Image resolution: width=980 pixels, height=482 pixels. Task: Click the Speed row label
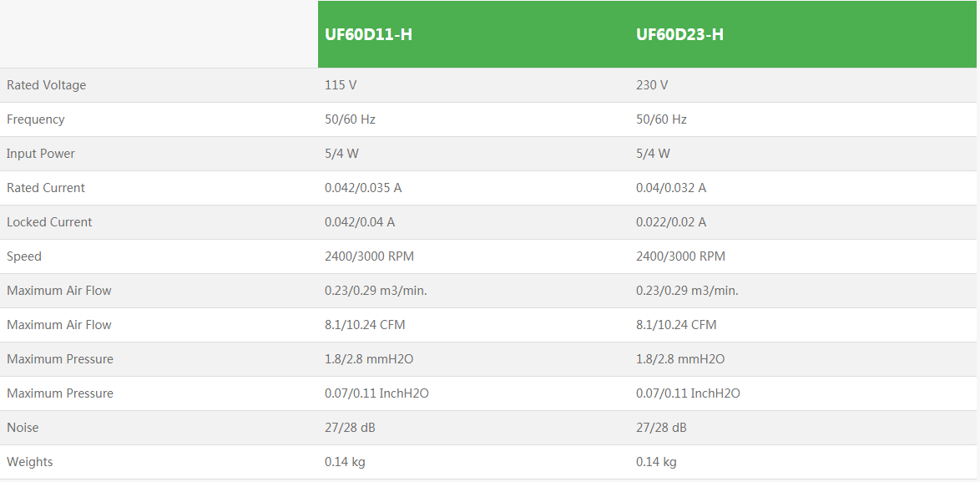pyautogui.click(x=24, y=256)
